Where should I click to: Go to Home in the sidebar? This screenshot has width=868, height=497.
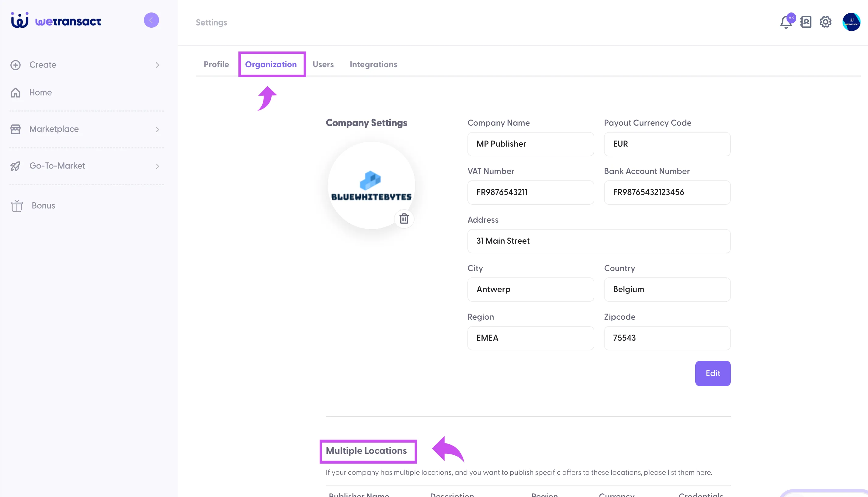tap(41, 92)
